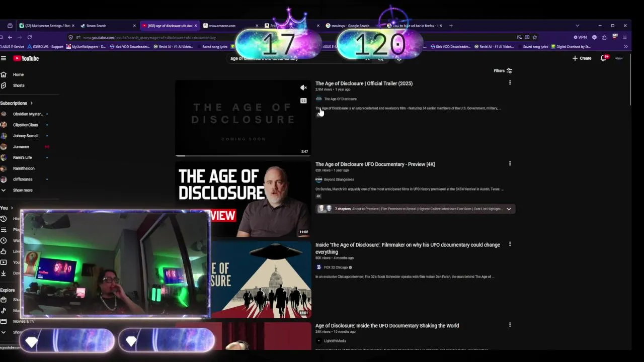Open Inside the UFO Documentary Shaking the World
This screenshot has width=644, height=362.
387,326
